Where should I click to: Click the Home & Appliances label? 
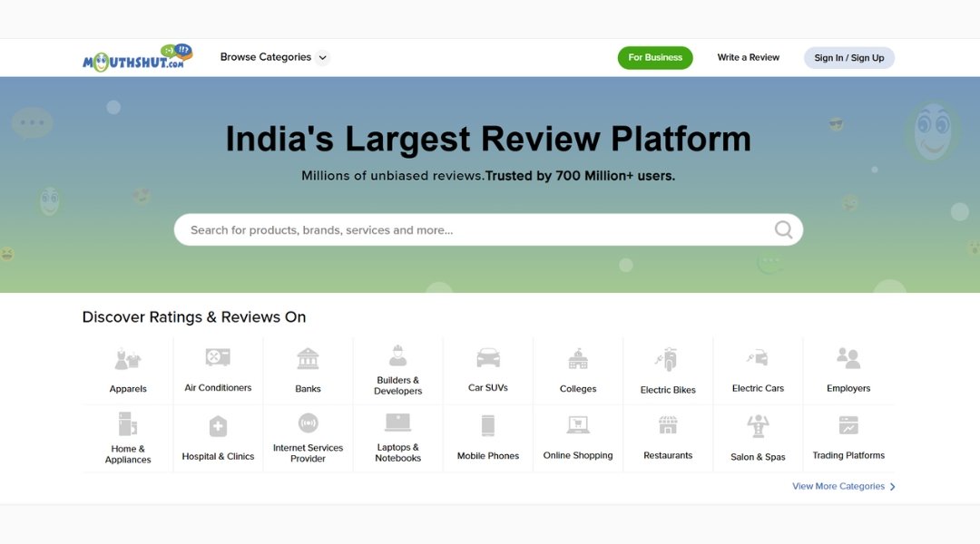128,454
